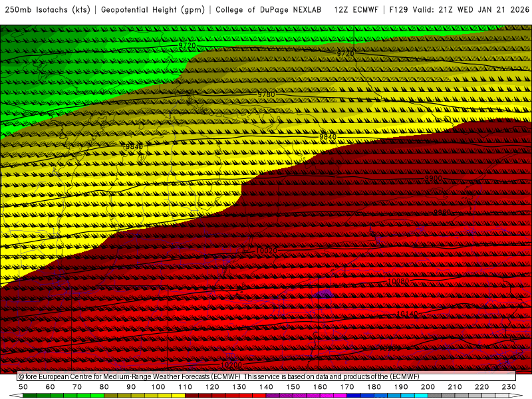Click the '200' value on the color scale
532x399 pixels.
tap(428, 387)
